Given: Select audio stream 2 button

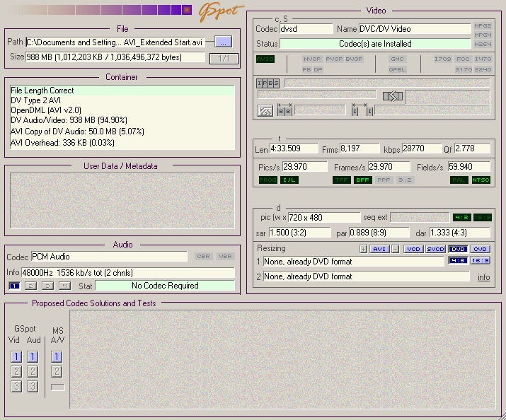Looking at the screenshot, I should [x=31, y=286].
